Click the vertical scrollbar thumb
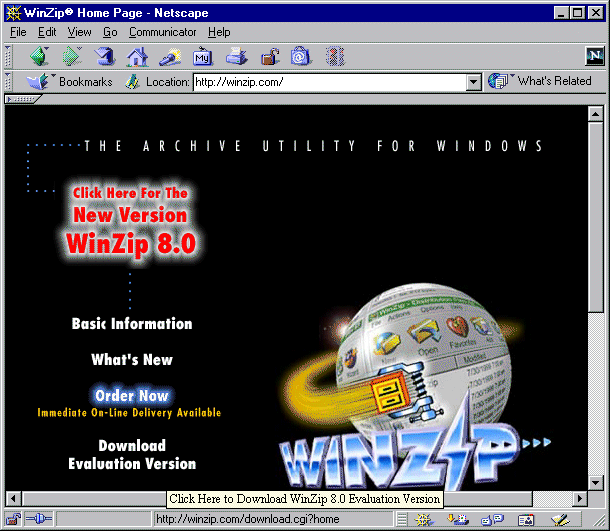The image size is (610, 531). point(596,217)
